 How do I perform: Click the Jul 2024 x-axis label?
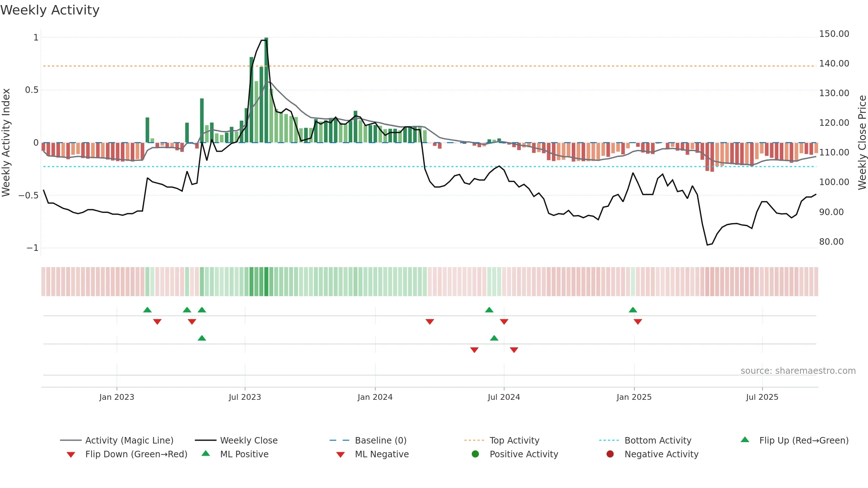tap(504, 397)
